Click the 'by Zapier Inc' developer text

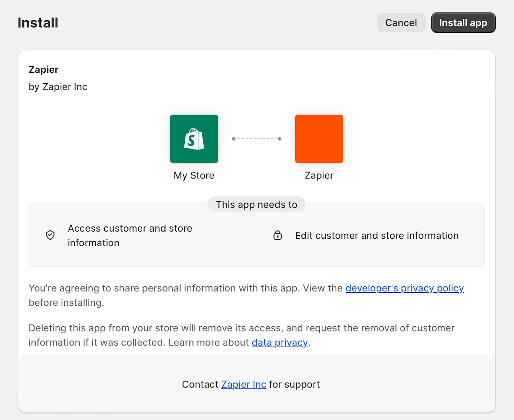coord(58,87)
